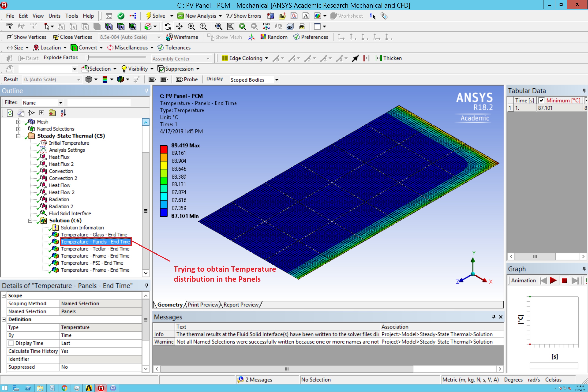Click the Probe tool
The width and height of the screenshot is (588, 392).
pos(187,80)
